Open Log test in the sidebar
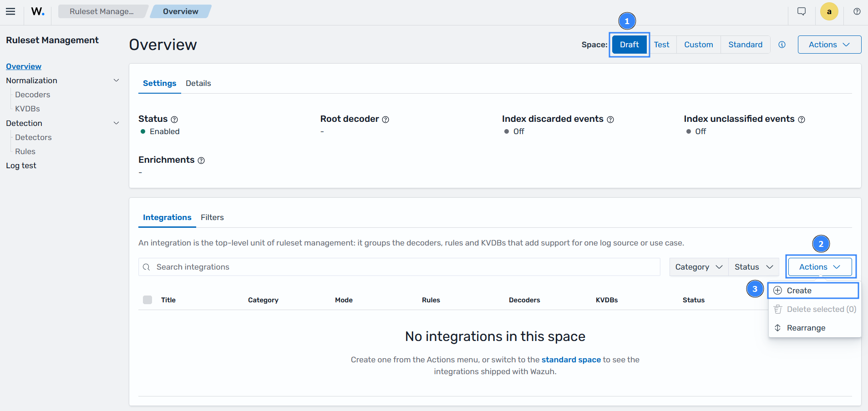The height and width of the screenshot is (411, 868). pyautogui.click(x=21, y=165)
